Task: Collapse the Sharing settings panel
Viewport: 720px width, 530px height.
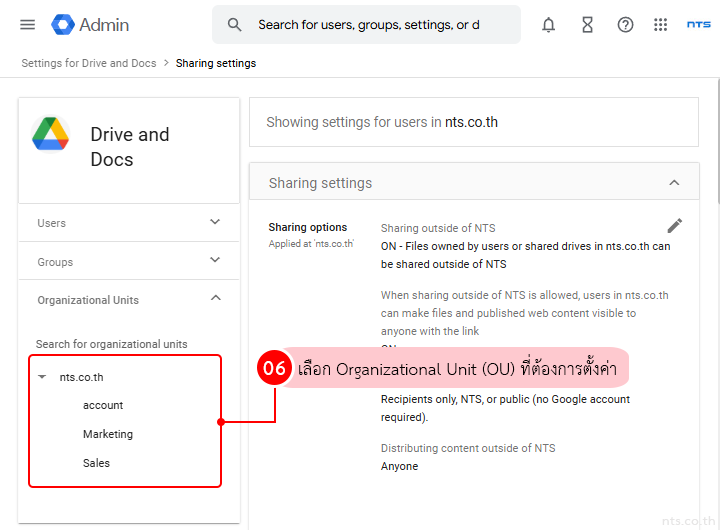Action: coord(674,183)
